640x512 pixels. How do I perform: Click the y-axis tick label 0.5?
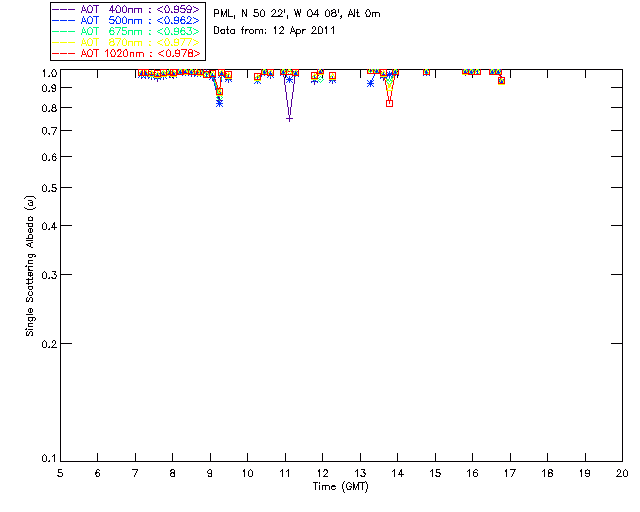point(49,188)
